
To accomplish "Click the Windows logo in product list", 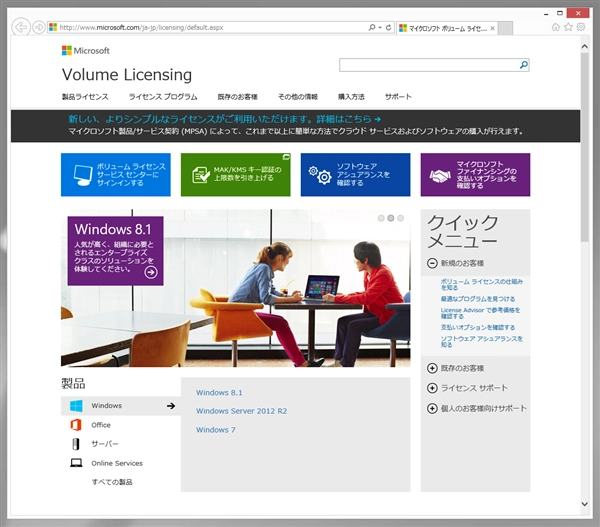I will tap(76, 406).
